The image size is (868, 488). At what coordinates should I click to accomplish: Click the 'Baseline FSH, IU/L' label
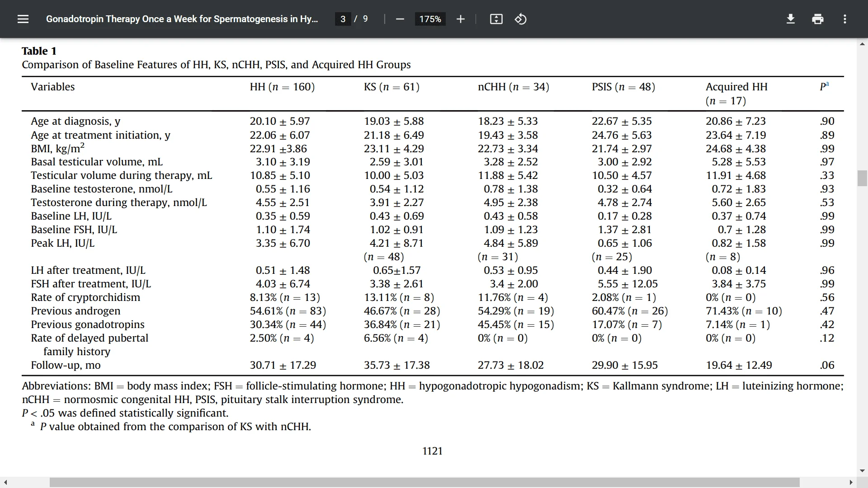pos(74,230)
